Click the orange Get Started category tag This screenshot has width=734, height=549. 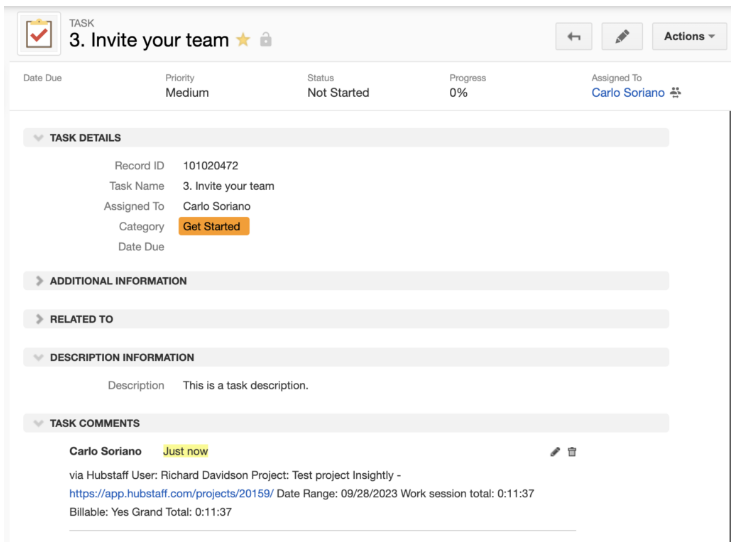point(213,227)
